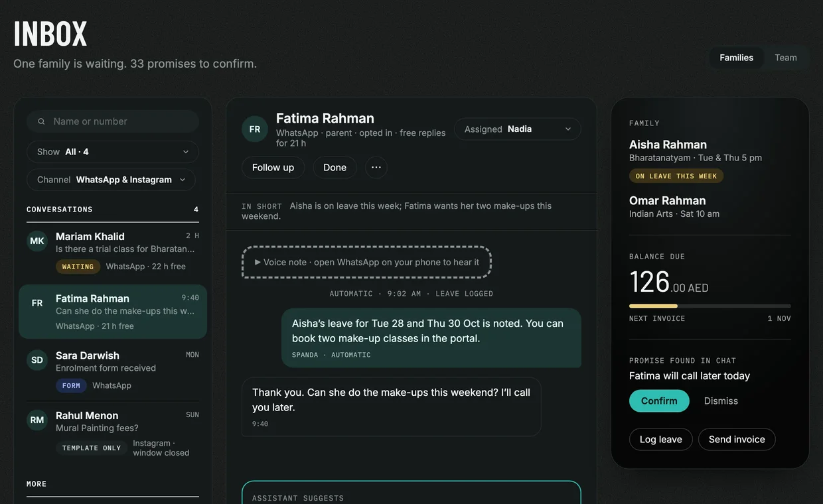Screen dimensions: 823x504
Task: Click the automatic leave noted message bubble
Action: click(431, 338)
